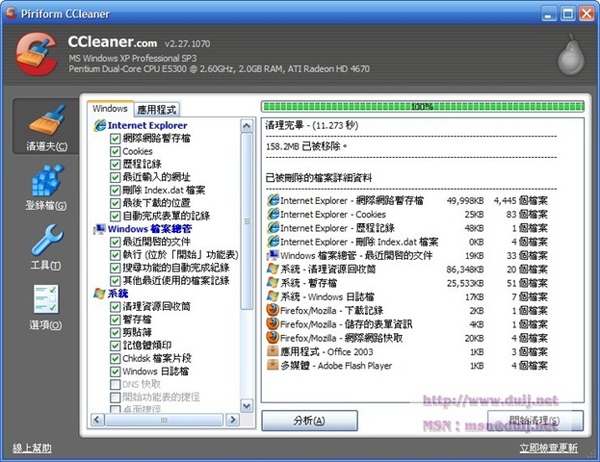
Task: Enable the DNS 快取 checkbox
Action: coord(115,384)
